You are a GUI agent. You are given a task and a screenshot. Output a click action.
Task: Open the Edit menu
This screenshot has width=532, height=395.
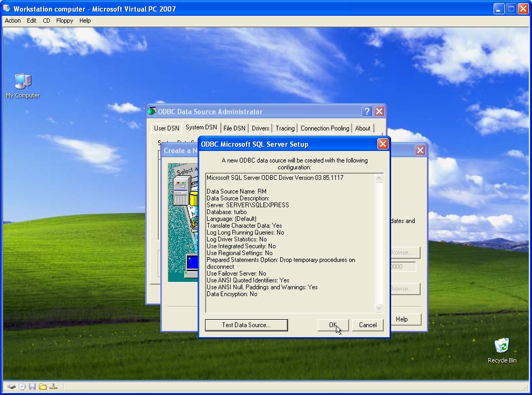click(x=32, y=21)
